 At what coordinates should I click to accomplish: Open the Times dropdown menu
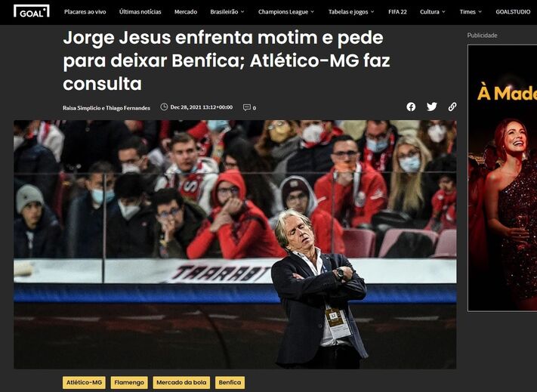tap(471, 11)
